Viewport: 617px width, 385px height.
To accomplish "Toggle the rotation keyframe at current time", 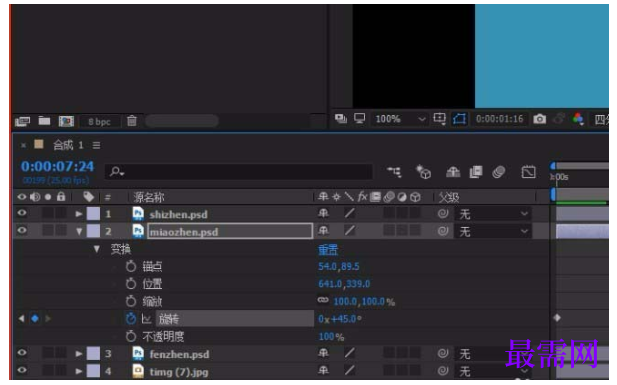I will point(35,318).
